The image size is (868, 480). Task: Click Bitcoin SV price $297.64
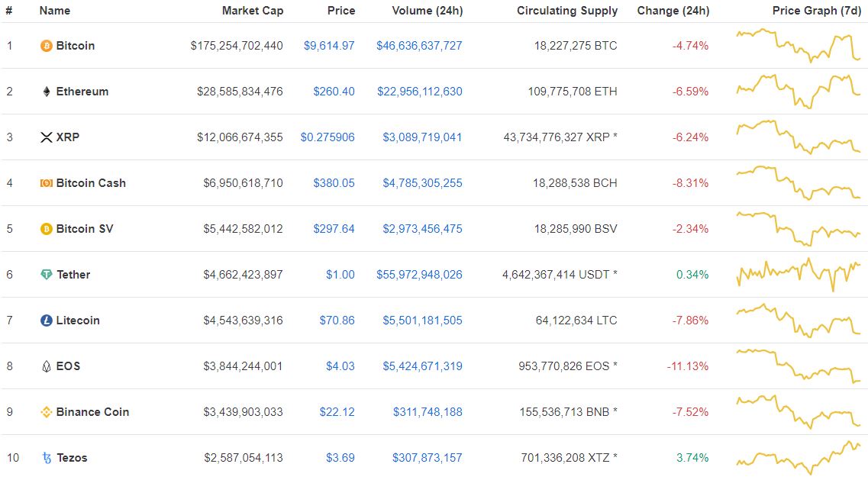point(334,229)
